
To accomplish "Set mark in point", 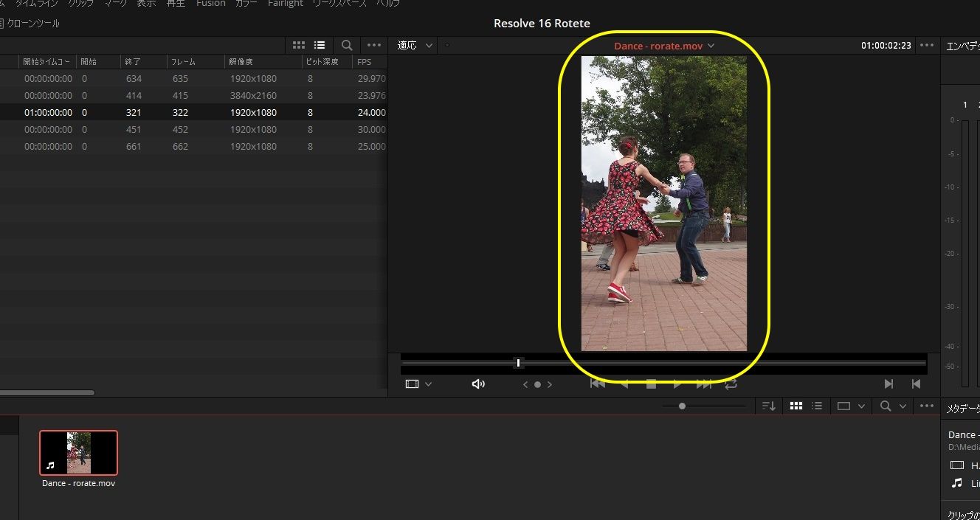I will 888,384.
